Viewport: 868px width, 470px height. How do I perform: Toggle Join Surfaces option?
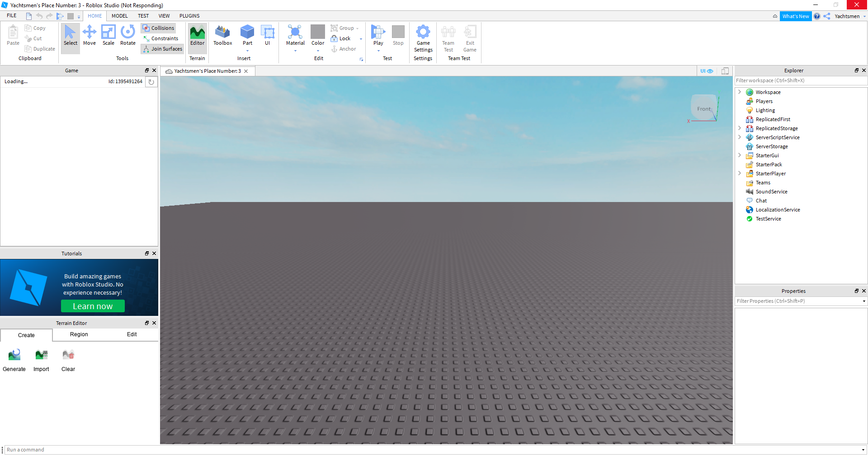162,49
